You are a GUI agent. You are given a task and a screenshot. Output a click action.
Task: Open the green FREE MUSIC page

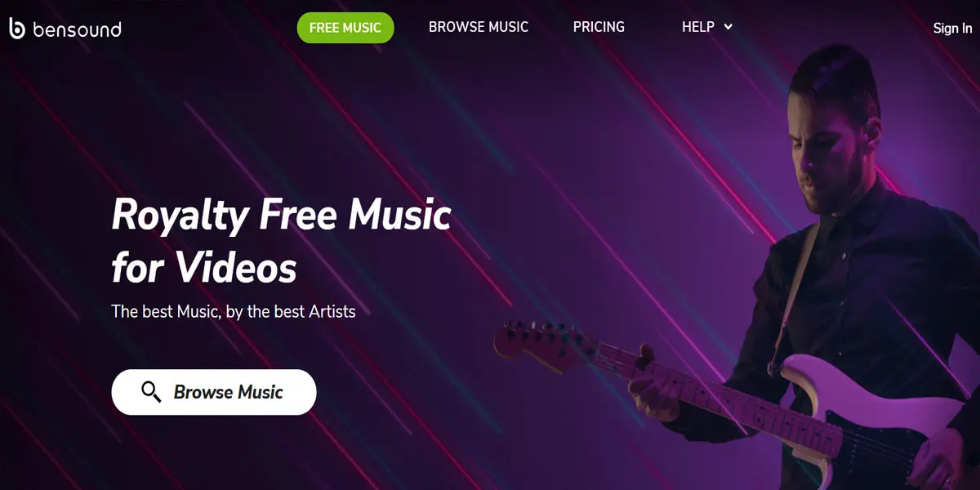pos(345,28)
